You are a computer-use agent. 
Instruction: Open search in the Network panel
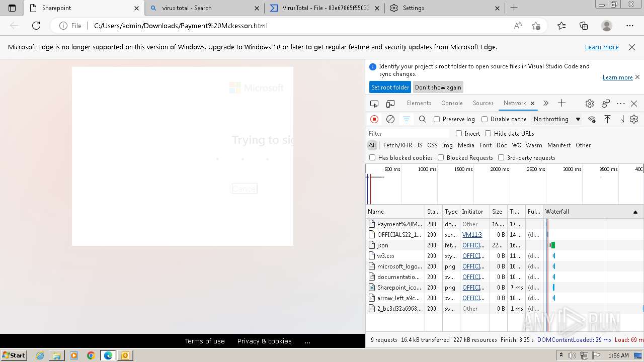click(x=423, y=119)
